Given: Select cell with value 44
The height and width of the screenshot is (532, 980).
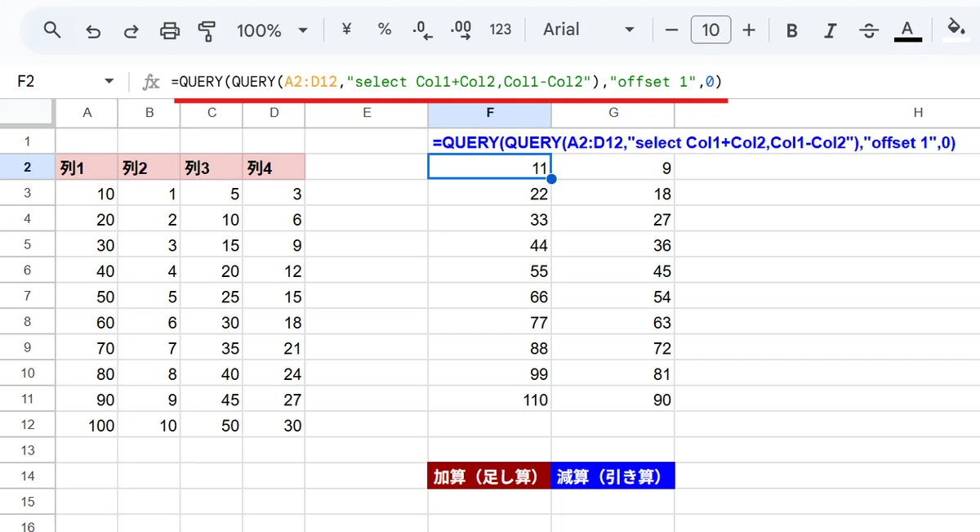Looking at the screenshot, I should [489, 245].
